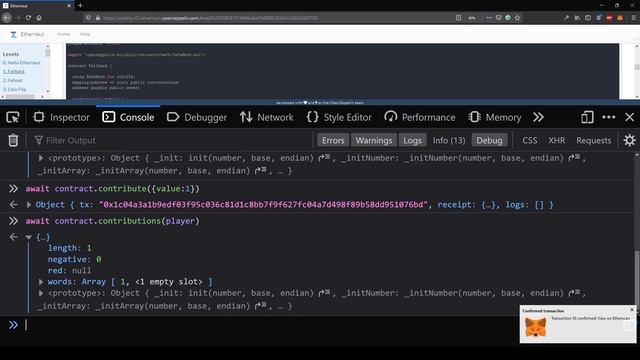Jump to _init function definition in top prototype
The width and height of the screenshot is (640, 360).
click(x=324, y=158)
